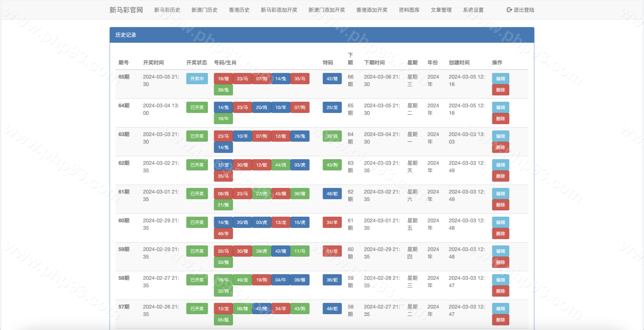Delete the 64期 record

500,119
